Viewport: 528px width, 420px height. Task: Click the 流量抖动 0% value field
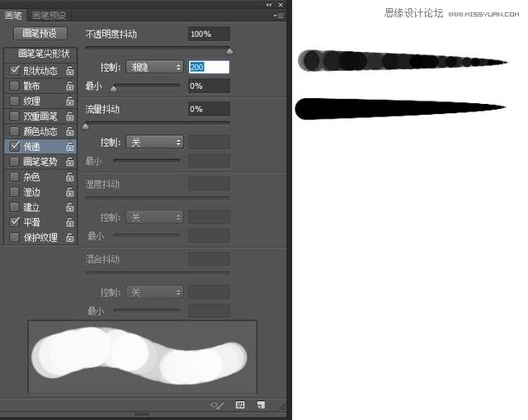pyautogui.click(x=209, y=109)
